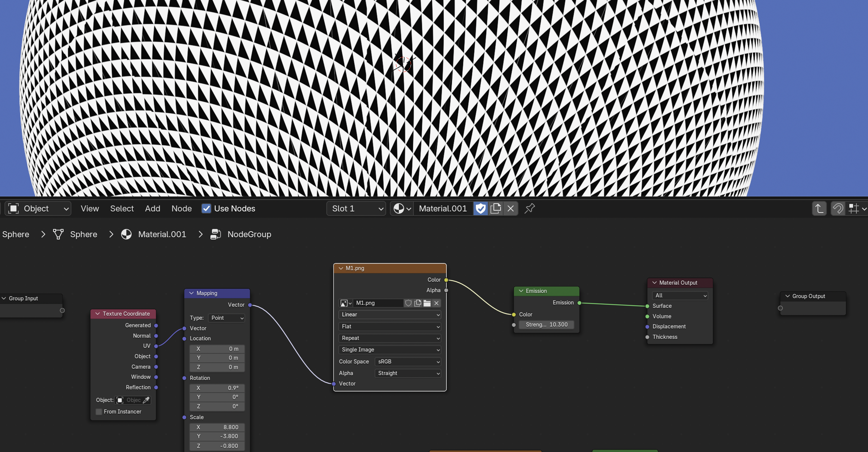This screenshot has height=452, width=868.
Task: Click the new image copy icon in the M1.png node
Action: (x=418, y=303)
